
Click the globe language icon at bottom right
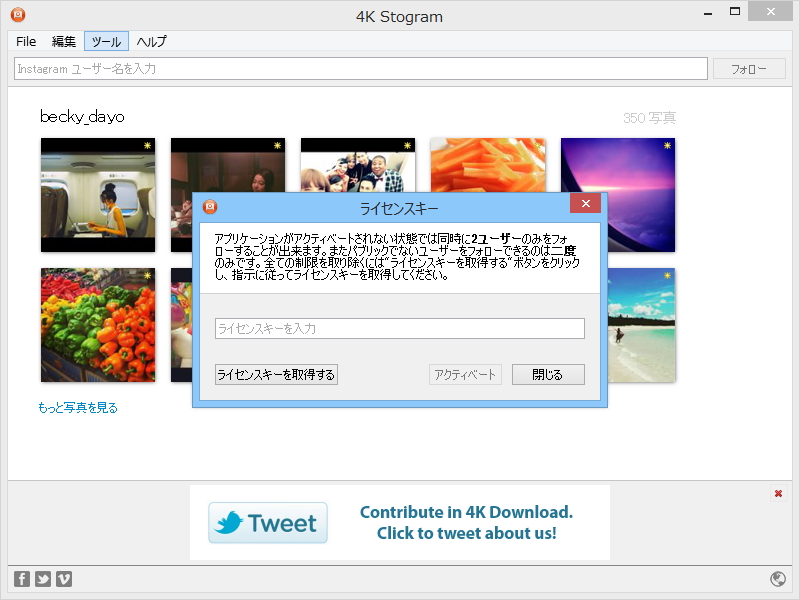tap(779, 578)
